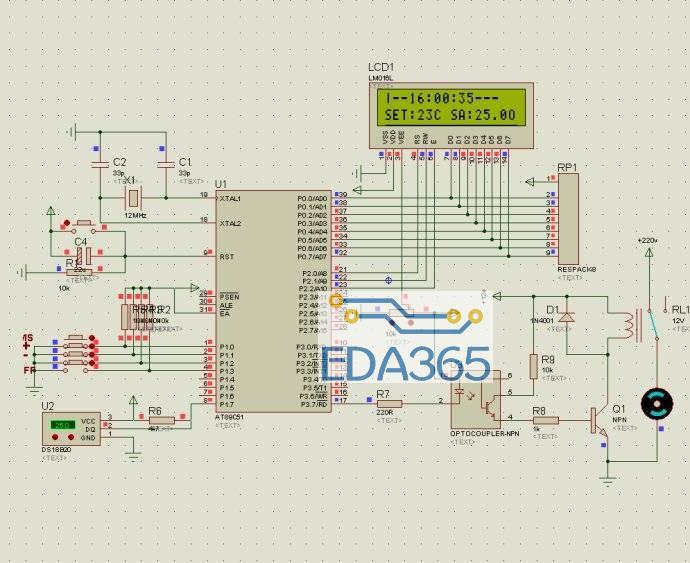
Task: Toggle the RL1 relay switch contact
Action: point(654,318)
